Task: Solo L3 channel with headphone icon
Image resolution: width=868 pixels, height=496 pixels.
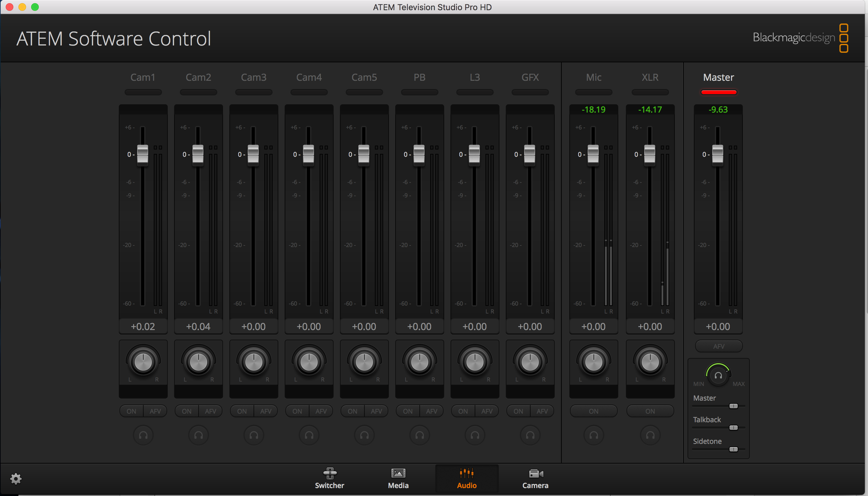Action: tap(475, 435)
